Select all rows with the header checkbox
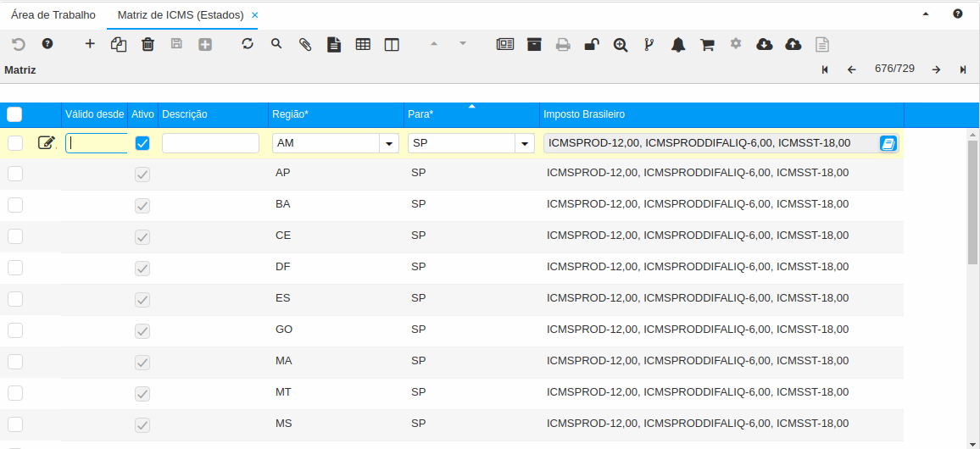This screenshot has width=980, height=449. 14,114
